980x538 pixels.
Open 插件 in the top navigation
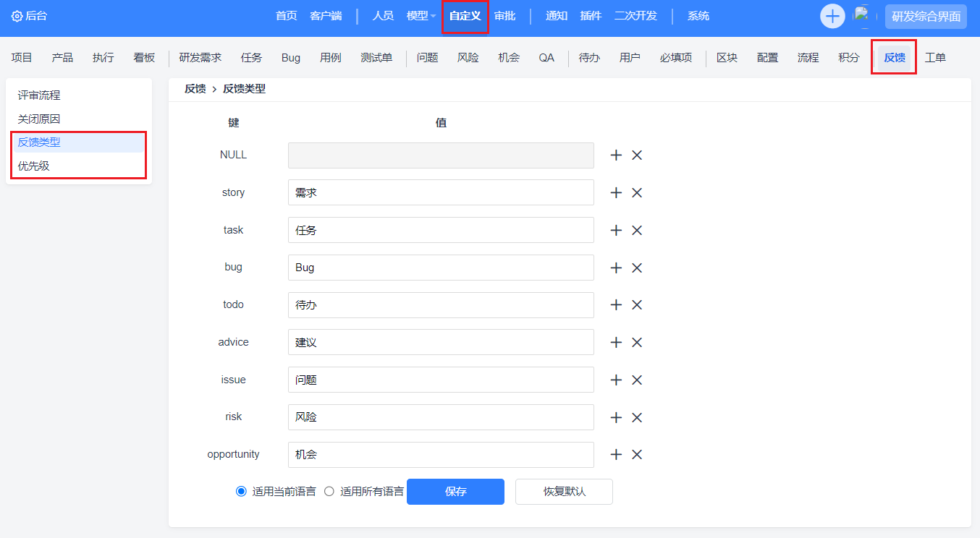[x=591, y=16]
